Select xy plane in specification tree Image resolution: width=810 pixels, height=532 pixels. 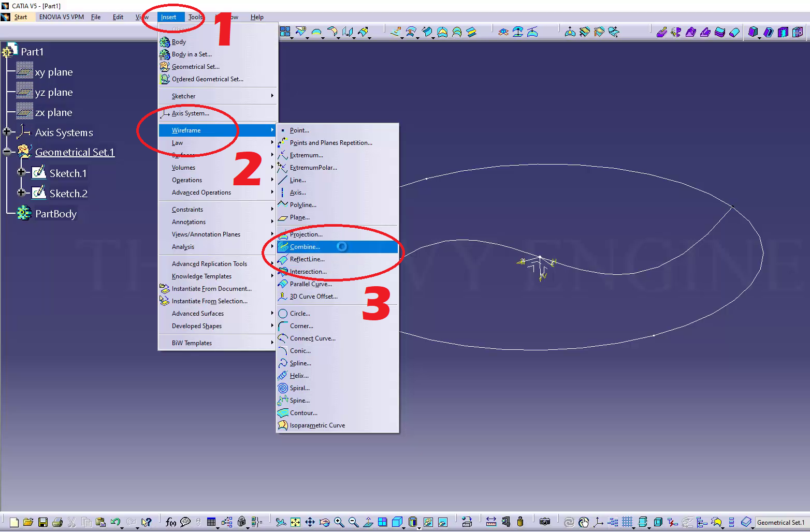[x=53, y=72]
